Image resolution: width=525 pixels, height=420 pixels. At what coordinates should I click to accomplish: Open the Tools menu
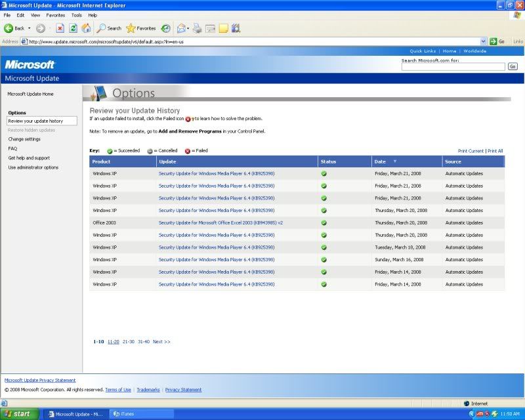[76, 15]
